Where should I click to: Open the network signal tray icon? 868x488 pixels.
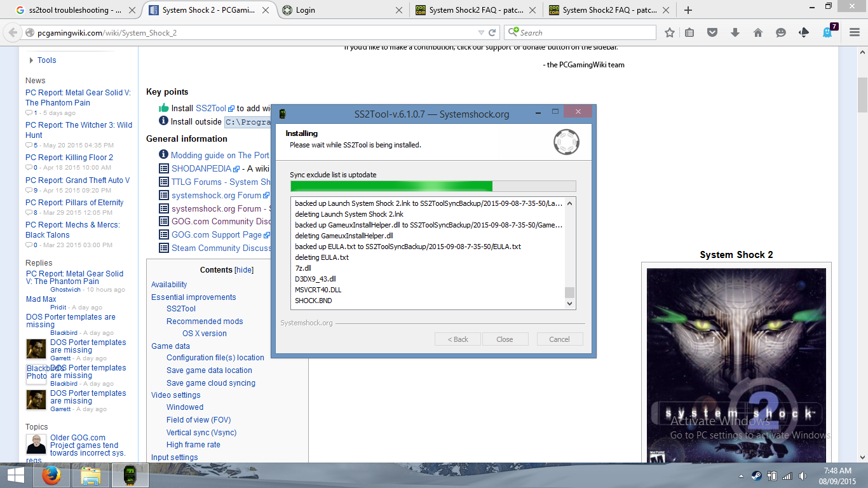click(x=787, y=476)
